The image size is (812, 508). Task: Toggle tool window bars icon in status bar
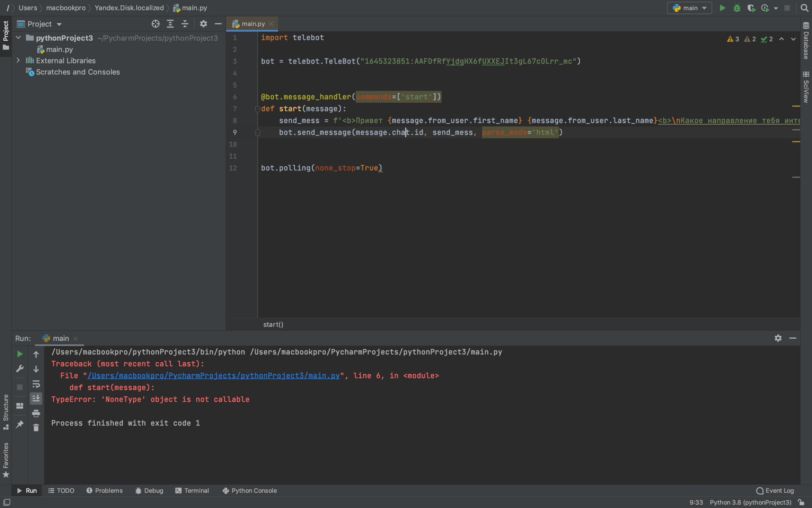point(7,502)
